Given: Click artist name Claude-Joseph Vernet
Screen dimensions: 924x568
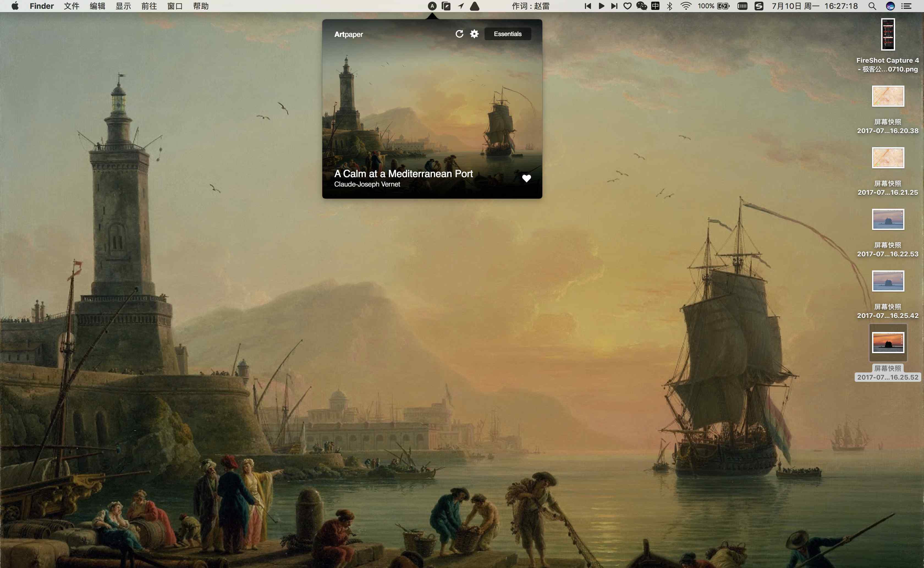Looking at the screenshot, I should point(367,184).
